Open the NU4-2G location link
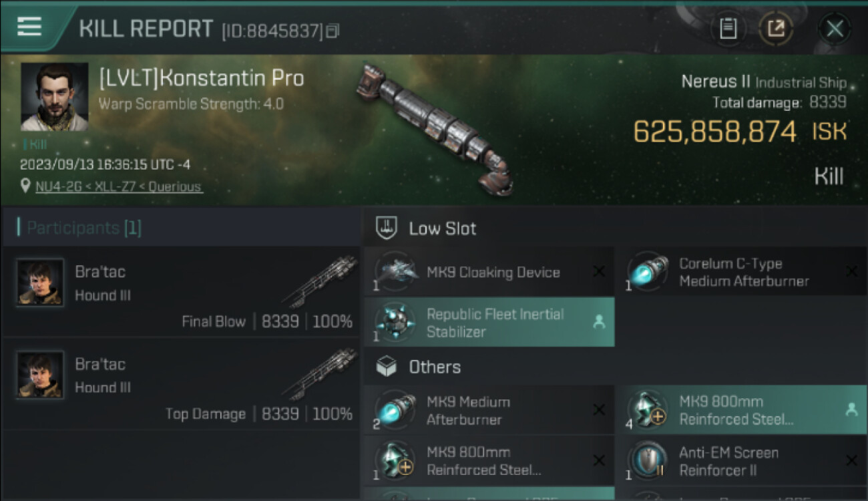The width and height of the screenshot is (868, 501). 118,187
